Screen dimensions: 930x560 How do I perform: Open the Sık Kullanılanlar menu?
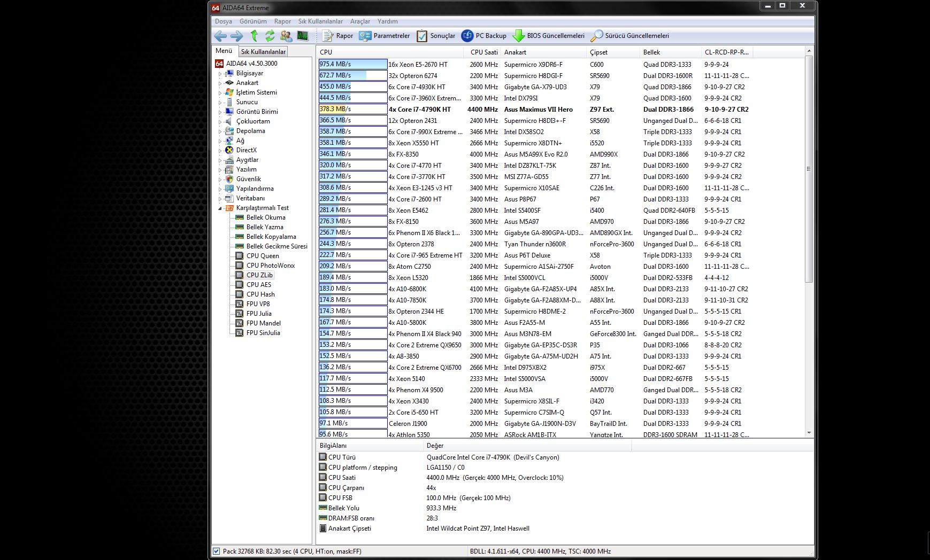coord(320,21)
